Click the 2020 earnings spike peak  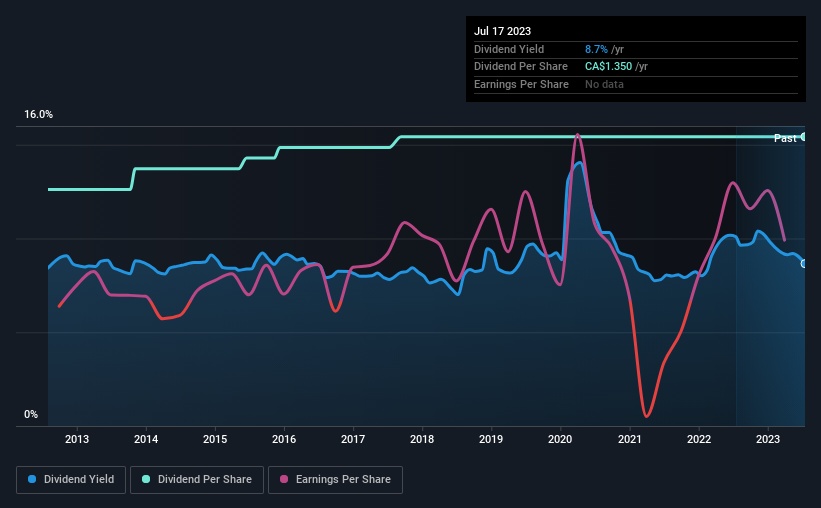coord(578,135)
